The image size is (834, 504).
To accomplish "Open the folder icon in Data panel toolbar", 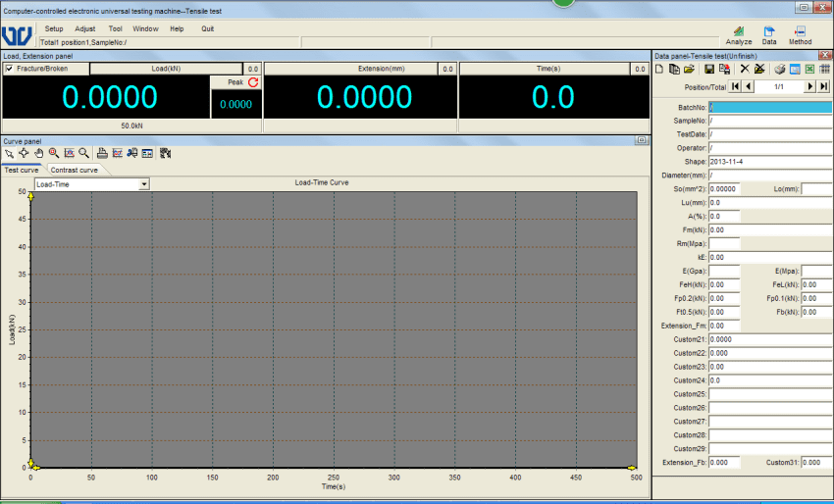I will pyautogui.click(x=689, y=70).
